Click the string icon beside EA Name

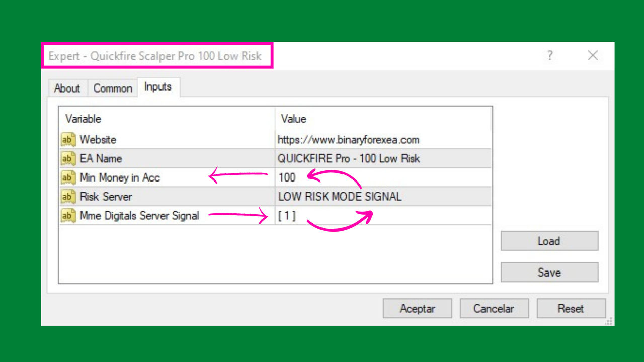click(x=68, y=159)
